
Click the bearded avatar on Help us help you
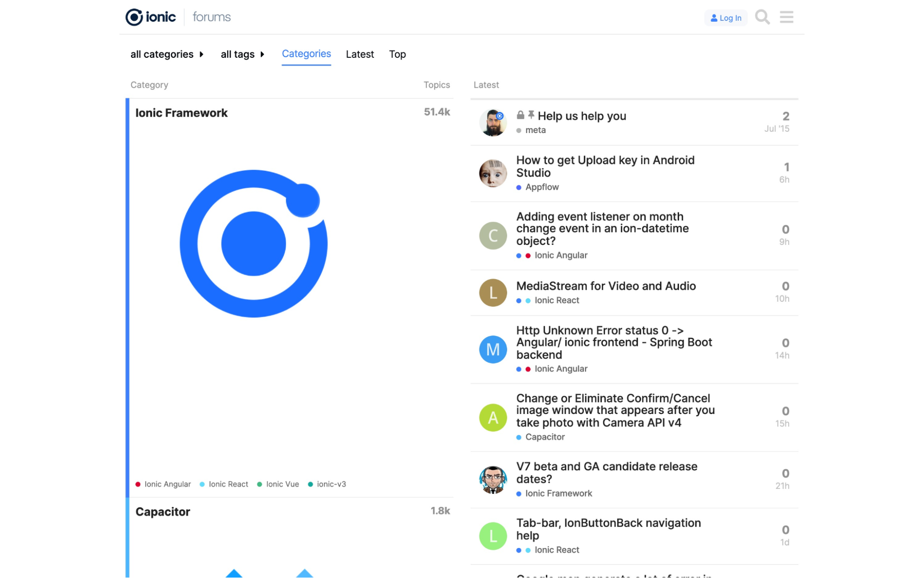coord(493,122)
